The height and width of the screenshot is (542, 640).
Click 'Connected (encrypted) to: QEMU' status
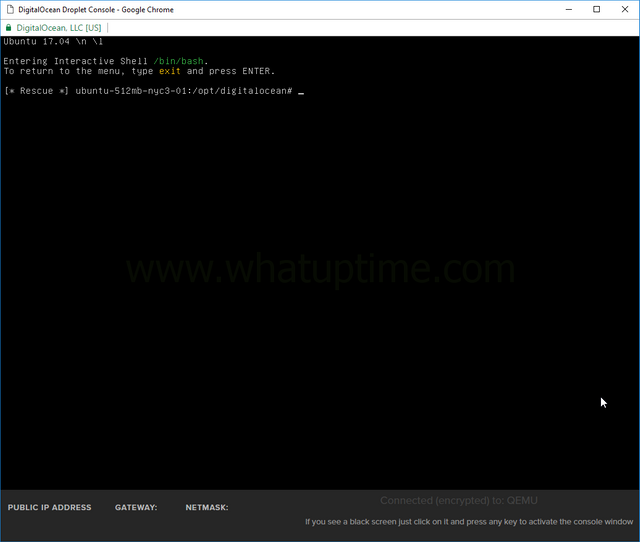459,500
